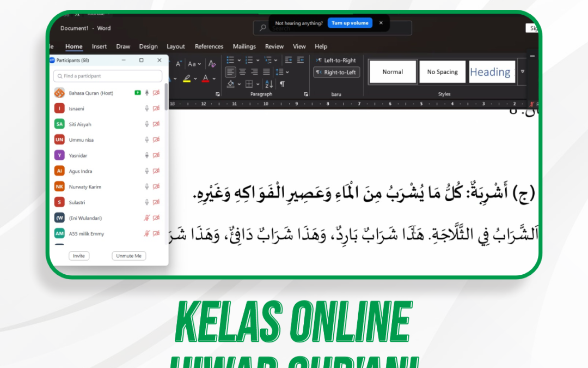Image resolution: width=588 pixels, height=368 pixels.
Task: Expand the Styles gallery more arrow
Action: click(522, 72)
